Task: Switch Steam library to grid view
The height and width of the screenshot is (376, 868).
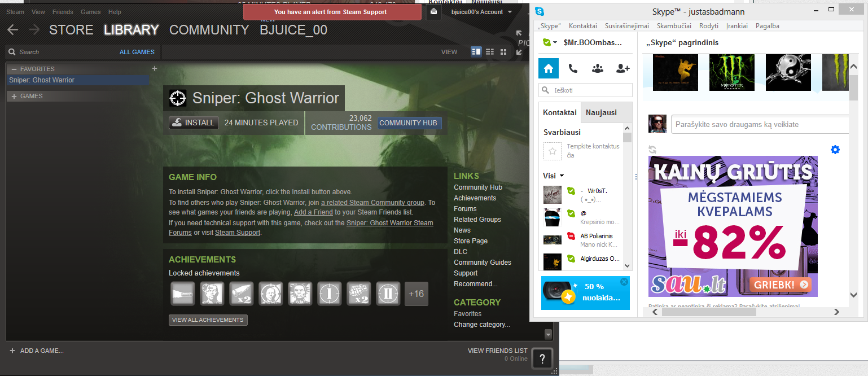Action: pos(503,52)
